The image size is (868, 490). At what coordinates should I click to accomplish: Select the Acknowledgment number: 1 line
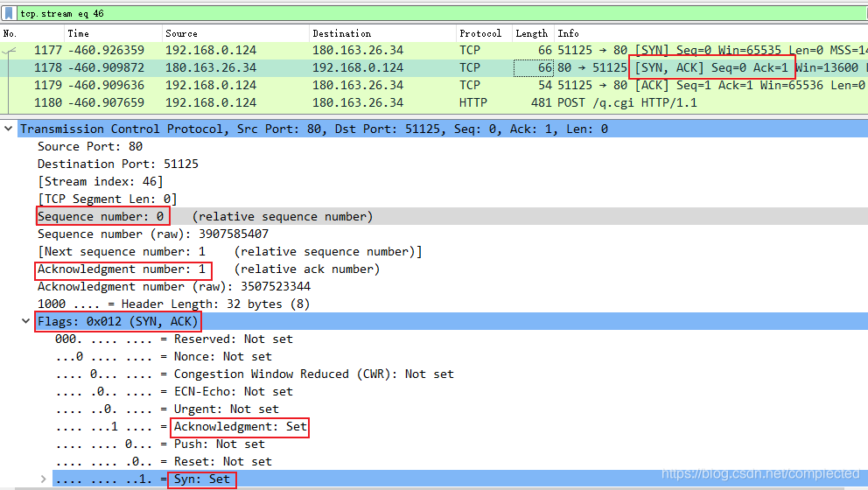coord(208,269)
